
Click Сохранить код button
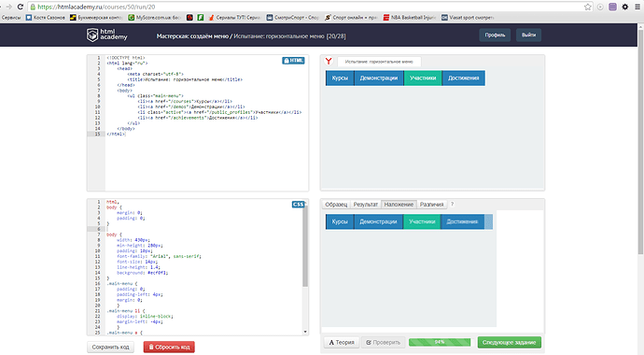point(110,347)
